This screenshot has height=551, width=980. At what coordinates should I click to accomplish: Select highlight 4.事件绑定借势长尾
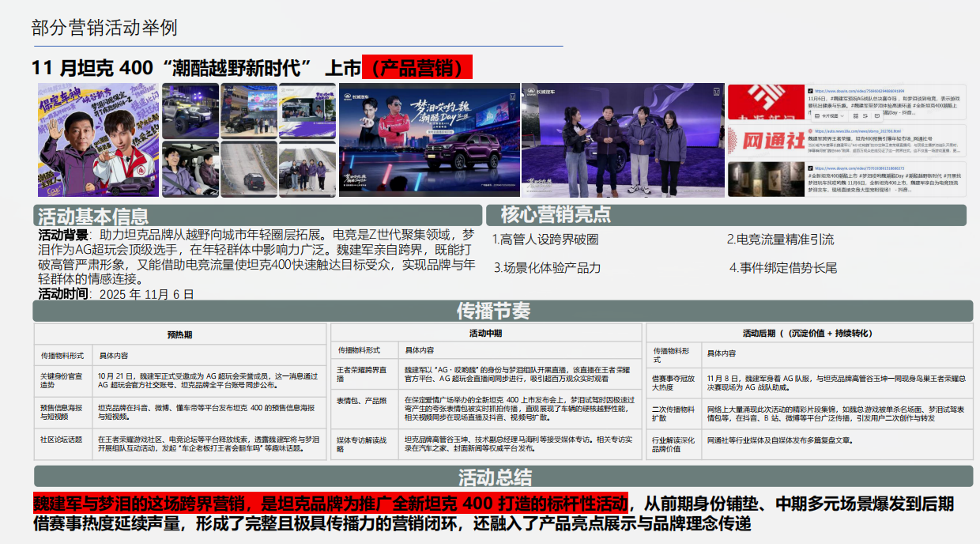coord(783,268)
